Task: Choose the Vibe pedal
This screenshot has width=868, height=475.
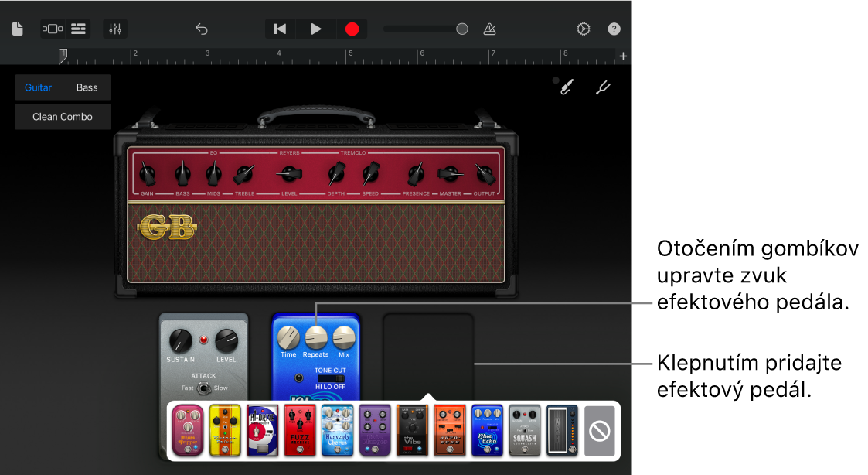Action: click(413, 431)
